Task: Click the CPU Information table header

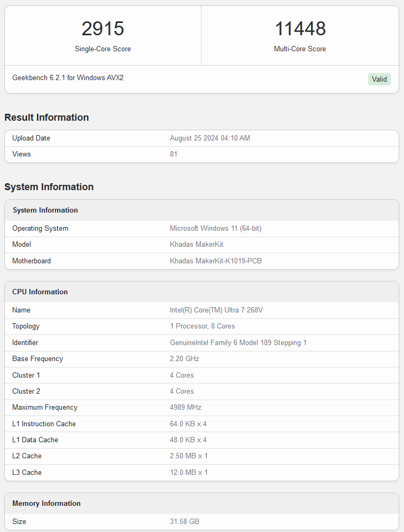Action: [x=40, y=292]
